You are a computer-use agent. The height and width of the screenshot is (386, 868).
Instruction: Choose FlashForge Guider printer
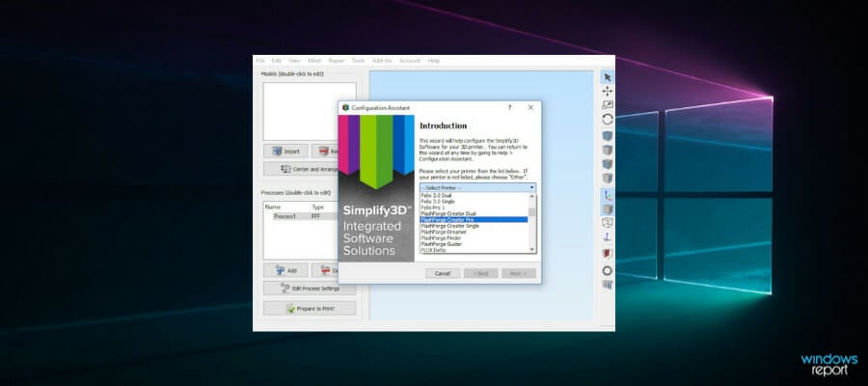(474, 244)
